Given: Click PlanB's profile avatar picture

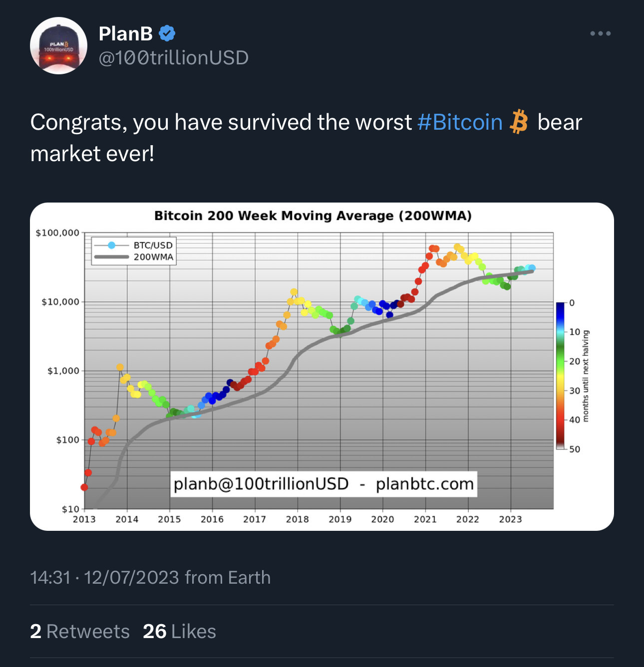Looking at the screenshot, I should click(59, 46).
